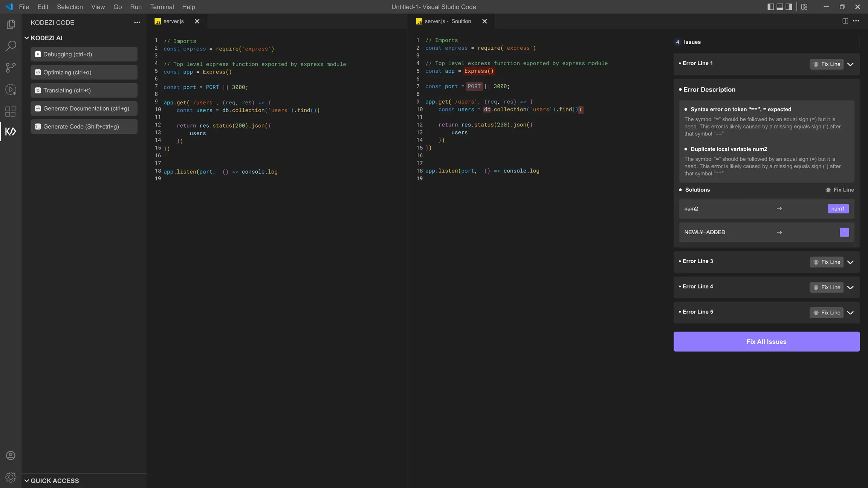Close the server.js - Soultion tab
Screen dimensions: 868x488
[484, 21]
